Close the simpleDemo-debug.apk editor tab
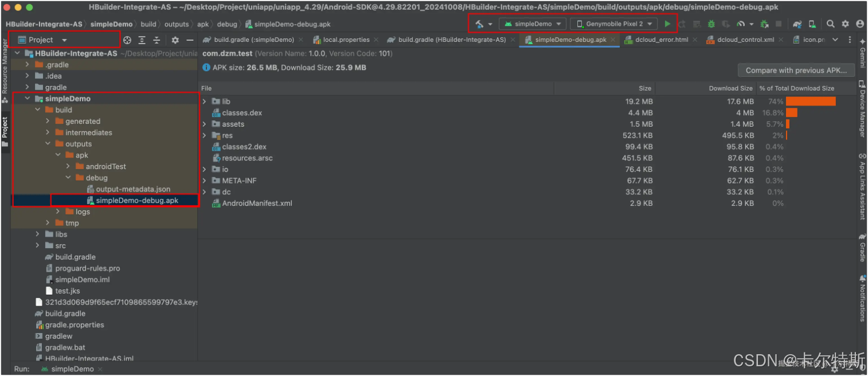 click(613, 40)
